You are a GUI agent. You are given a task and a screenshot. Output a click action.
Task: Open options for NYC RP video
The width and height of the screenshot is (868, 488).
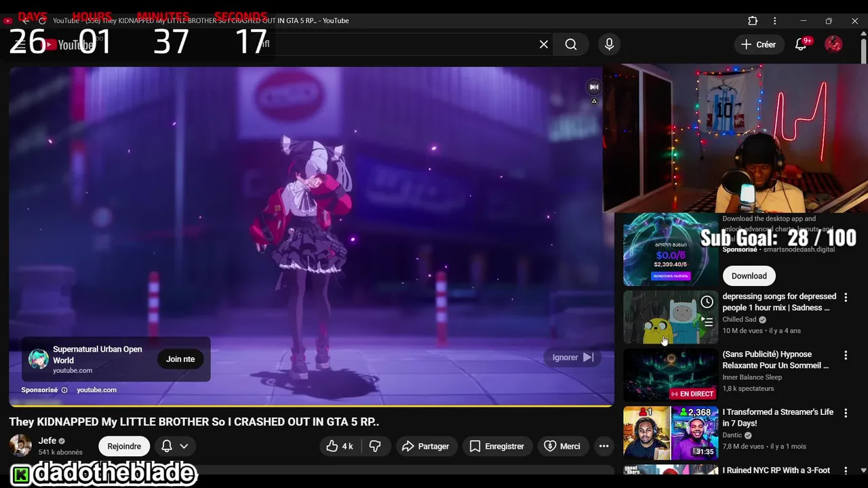click(x=846, y=470)
